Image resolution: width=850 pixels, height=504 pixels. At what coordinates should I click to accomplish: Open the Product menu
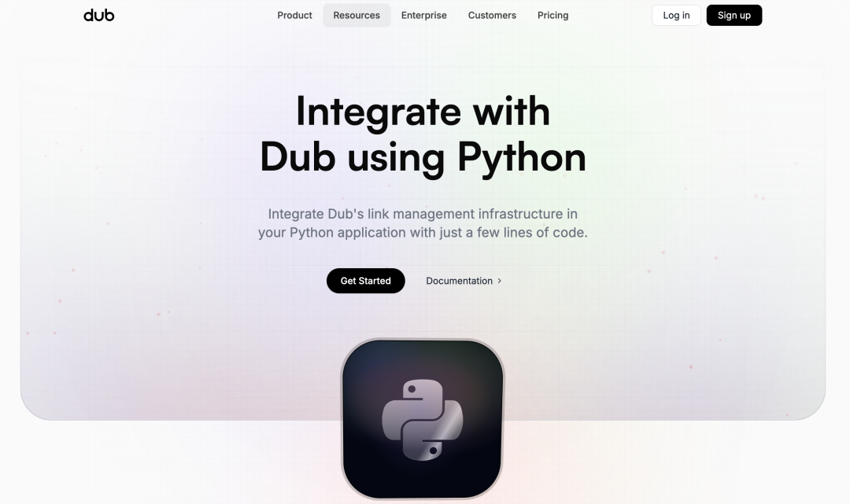[x=294, y=15]
